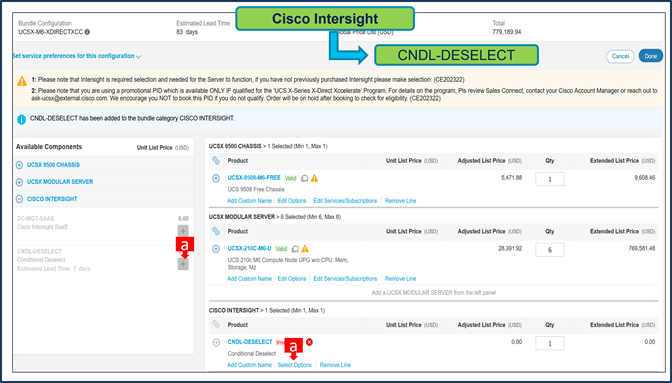Click the Cancel button
672x383 pixels.
tap(620, 57)
